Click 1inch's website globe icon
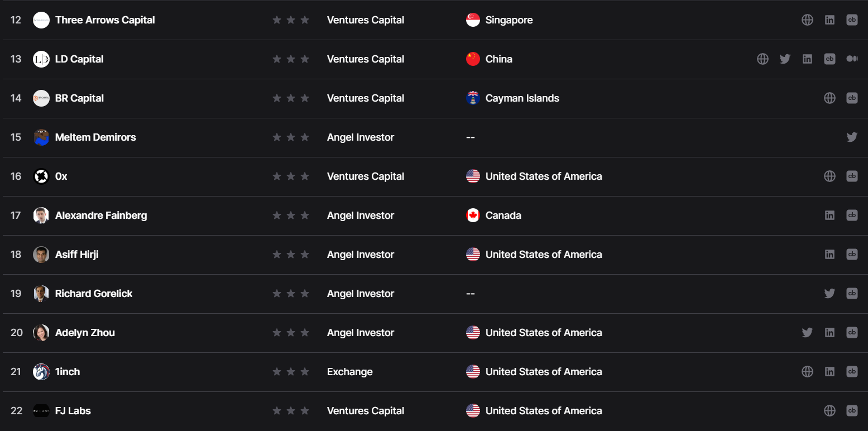This screenshot has height=431, width=868. pos(807,372)
